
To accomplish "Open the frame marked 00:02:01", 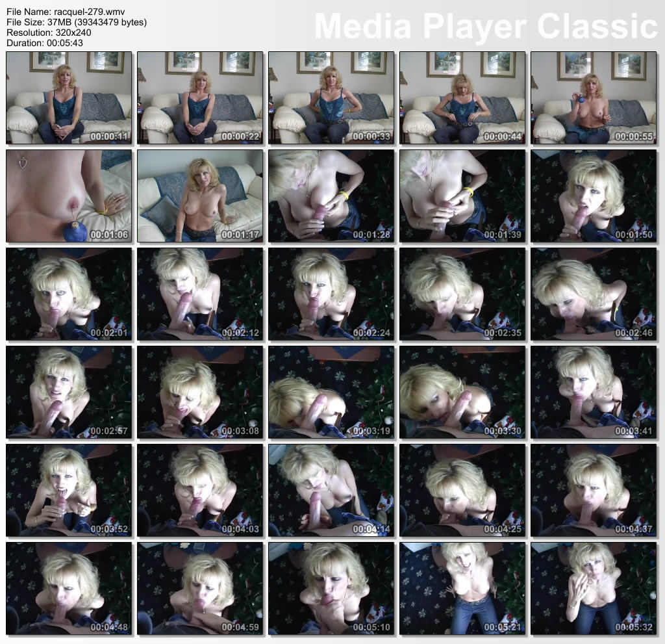I will click(x=69, y=294).
